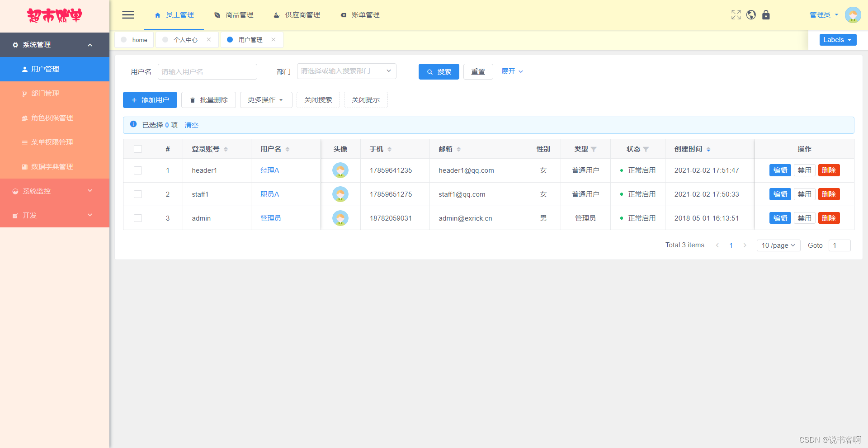Viewport: 868px width, 448px height.
Task: Close the 用户管理 tab with its X
Action: 274,40
